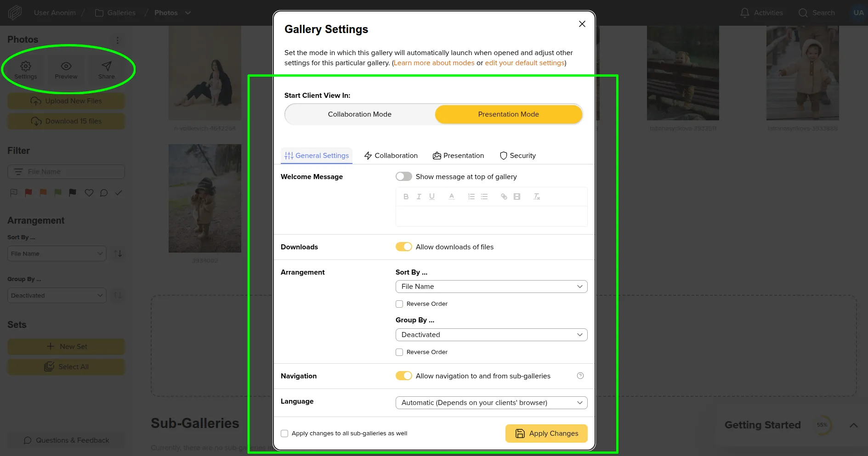The height and width of the screenshot is (456, 868).
Task: Open the Sort By File Name dropdown
Action: tap(491, 286)
